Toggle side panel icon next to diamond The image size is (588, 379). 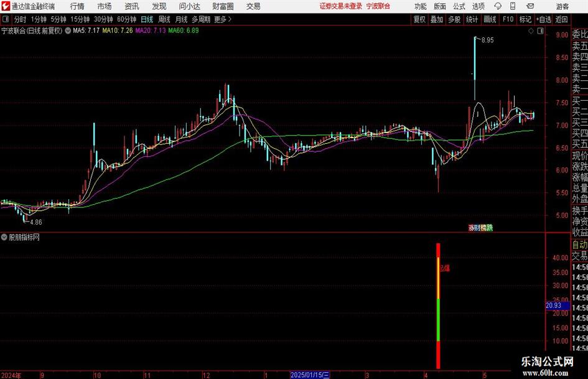(x=540, y=31)
